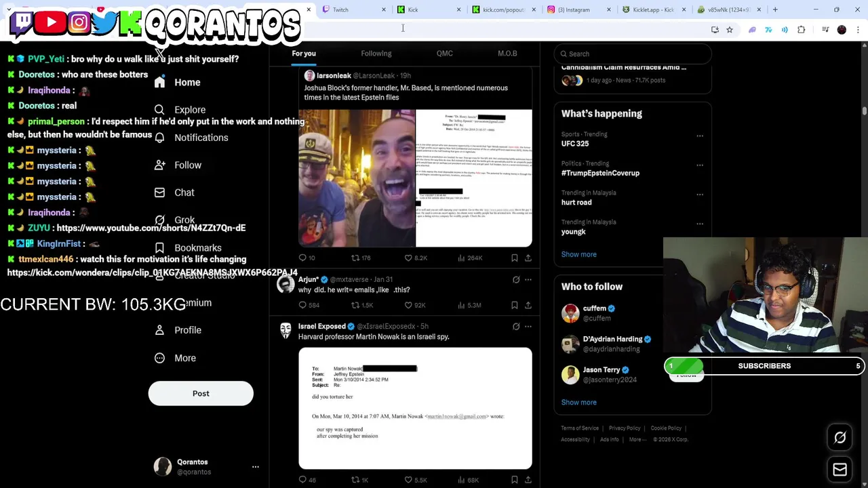Switch to the QMC tab

coord(445,54)
